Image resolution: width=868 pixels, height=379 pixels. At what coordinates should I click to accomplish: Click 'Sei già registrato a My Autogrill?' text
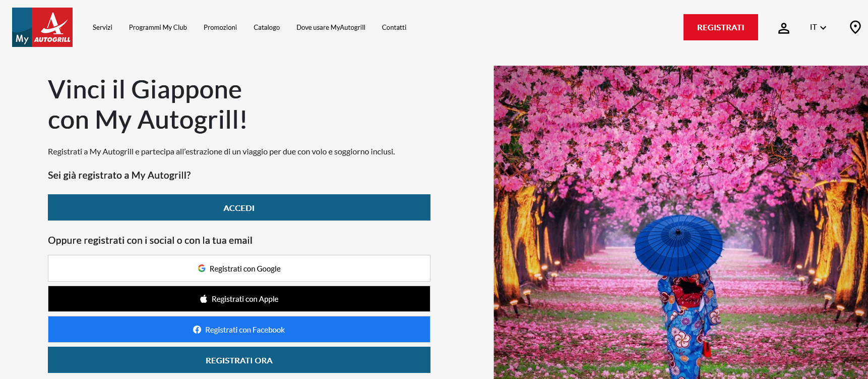(x=119, y=175)
